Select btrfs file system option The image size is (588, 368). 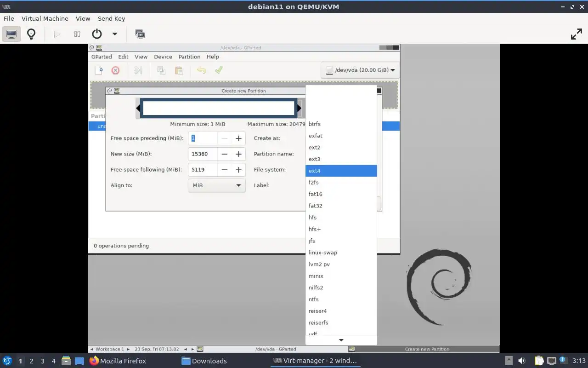click(x=341, y=124)
